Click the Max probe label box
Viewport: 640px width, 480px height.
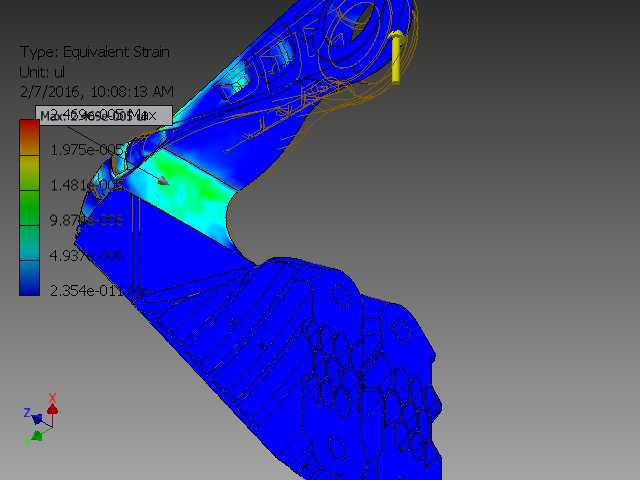[104, 116]
